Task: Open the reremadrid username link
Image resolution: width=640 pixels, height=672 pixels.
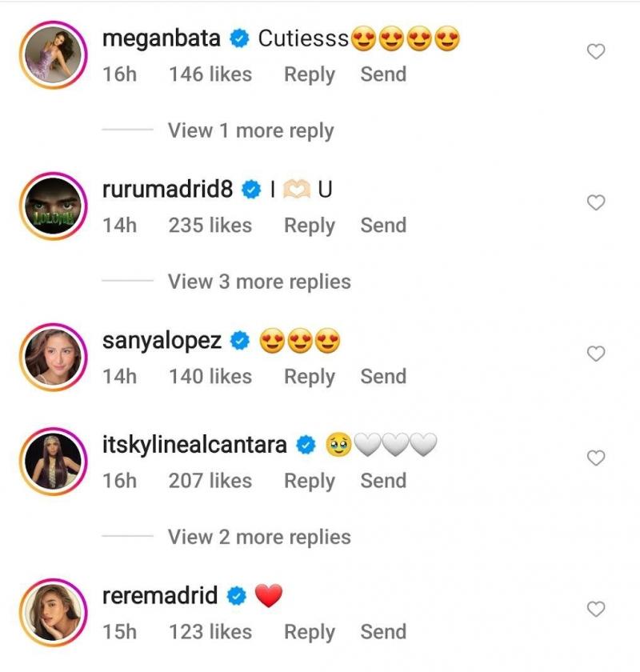Action: point(160,596)
